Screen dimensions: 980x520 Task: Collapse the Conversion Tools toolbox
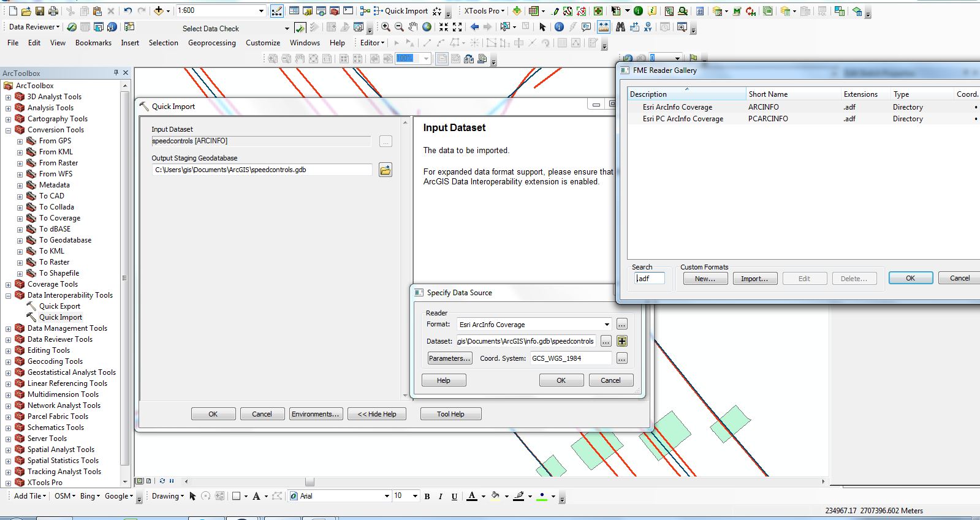pos(8,130)
